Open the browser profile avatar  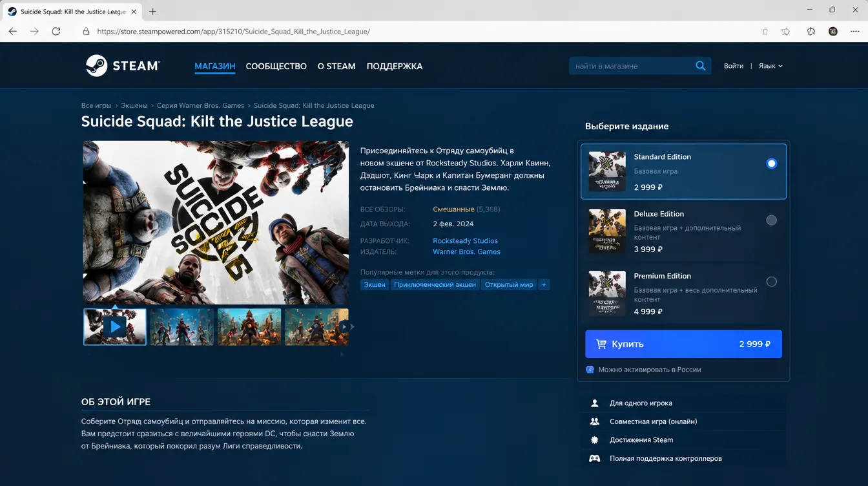pyautogui.click(x=833, y=32)
